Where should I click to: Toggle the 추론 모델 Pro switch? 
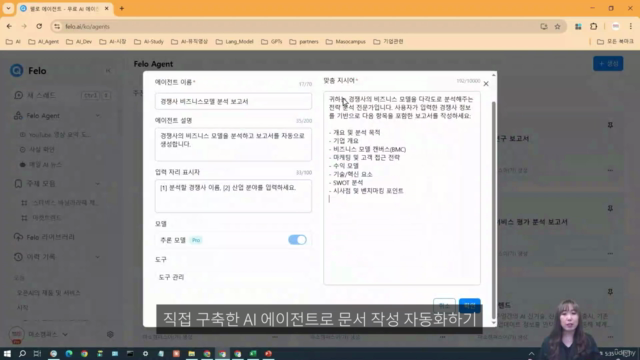click(x=297, y=240)
